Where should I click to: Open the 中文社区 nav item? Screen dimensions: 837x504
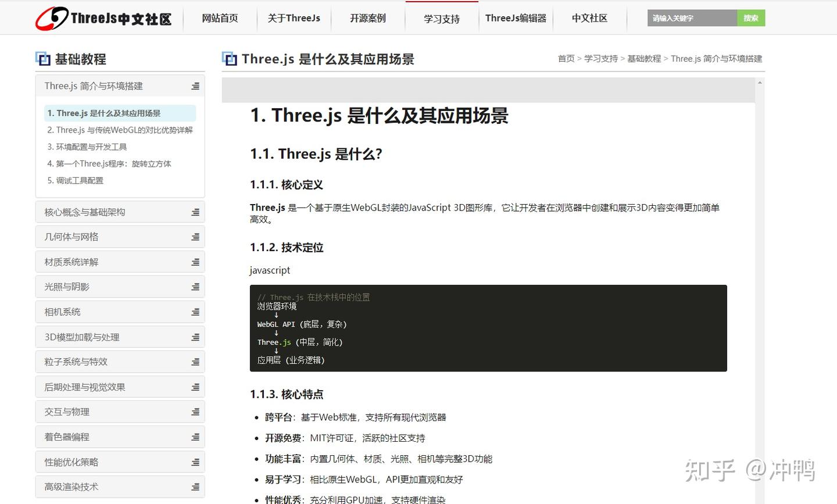(x=589, y=19)
